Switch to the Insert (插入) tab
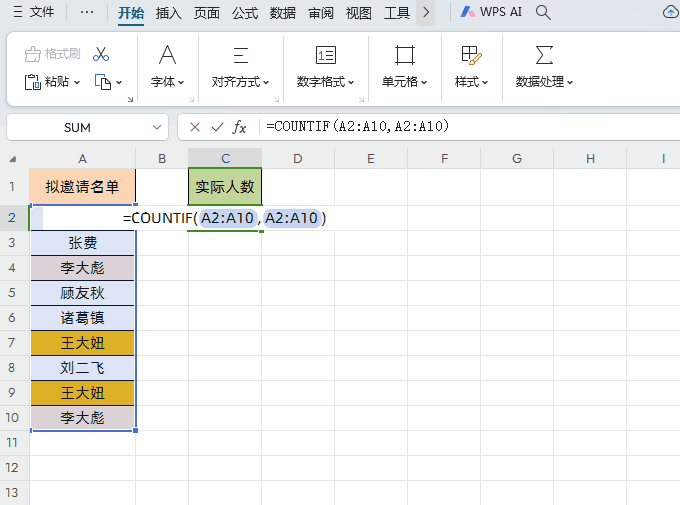The width and height of the screenshot is (680, 505). [168, 13]
